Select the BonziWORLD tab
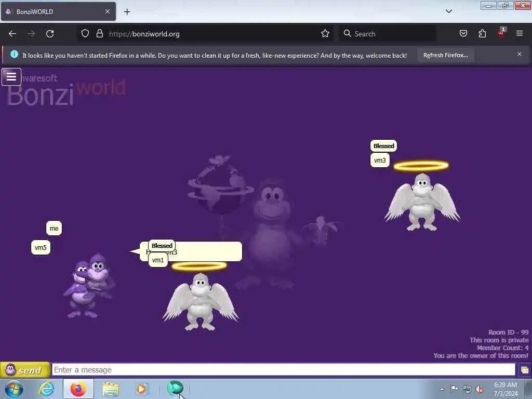The height and width of the screenshot is (399, 532). (x=58, y=11)
